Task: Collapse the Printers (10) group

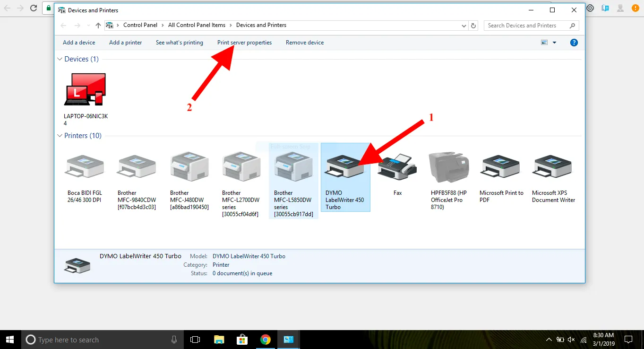Action: point(60,136)
